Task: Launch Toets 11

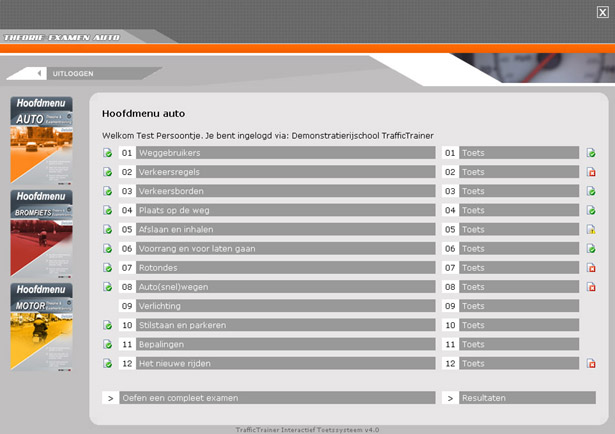Action: [510, 344]
